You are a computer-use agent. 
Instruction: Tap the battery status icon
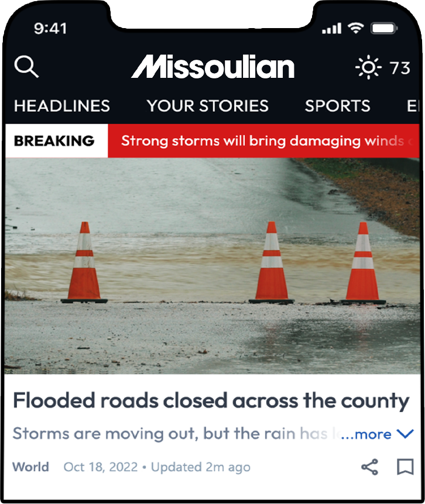[x=384, y=28]
